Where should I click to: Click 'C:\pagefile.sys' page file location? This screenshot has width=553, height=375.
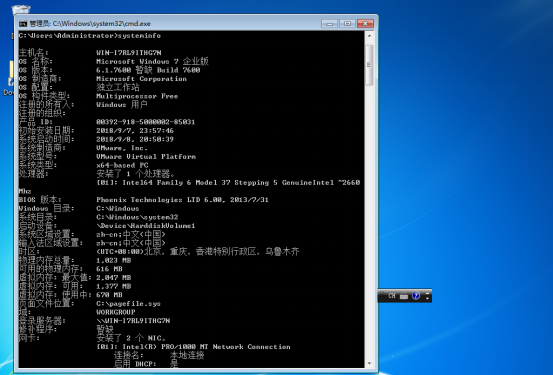[128, 303]
